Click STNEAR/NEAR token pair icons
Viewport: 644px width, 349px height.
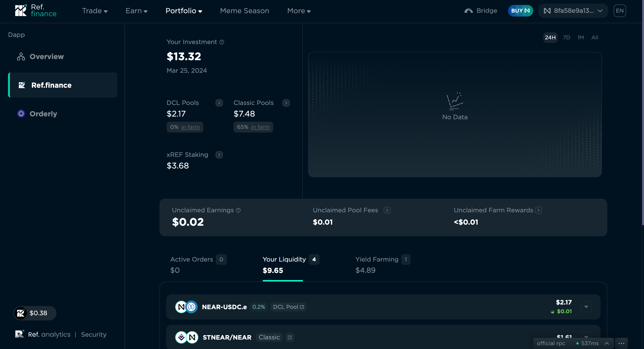(x=187, y=337)
